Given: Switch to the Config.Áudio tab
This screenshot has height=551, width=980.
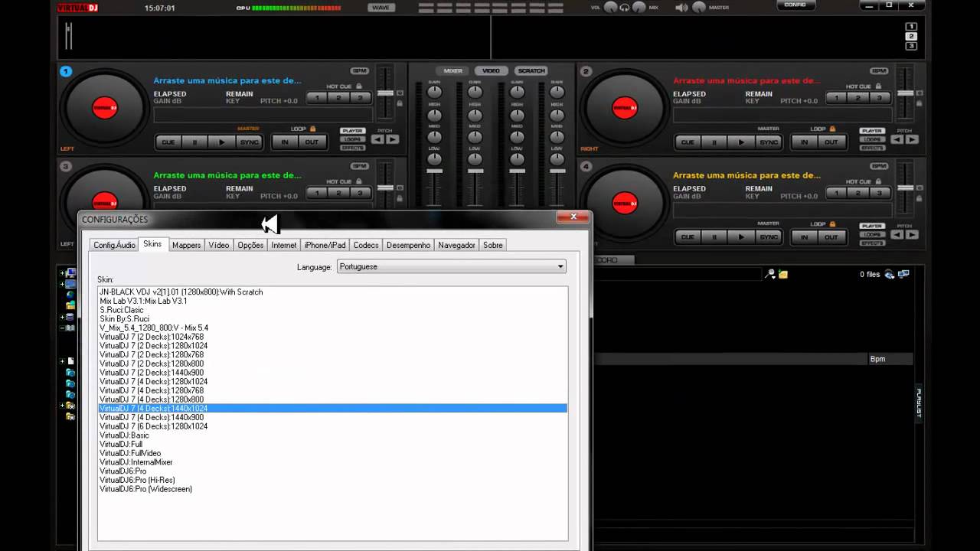Looking at the screenshot, I should click(114, 245).
